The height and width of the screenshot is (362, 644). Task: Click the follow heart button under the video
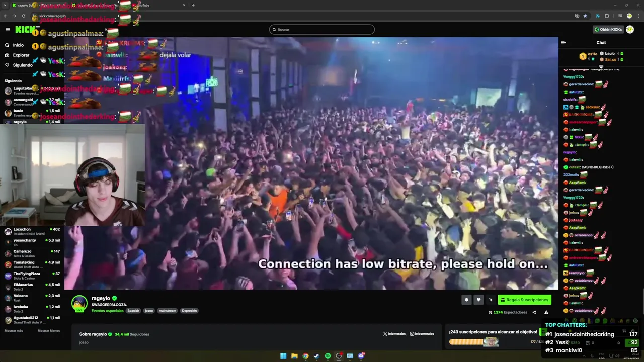tap(478, 300)
